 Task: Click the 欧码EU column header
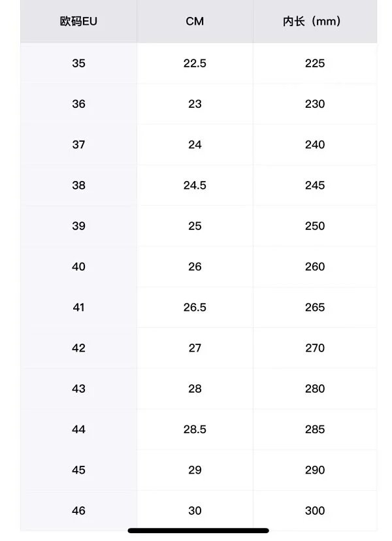click(78, 22)
